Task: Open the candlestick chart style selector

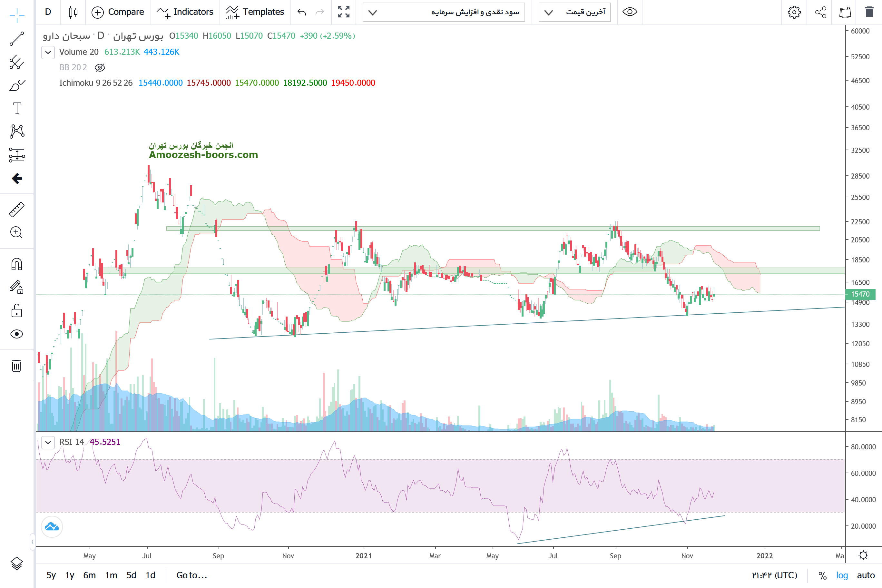Action: [73, 12]
